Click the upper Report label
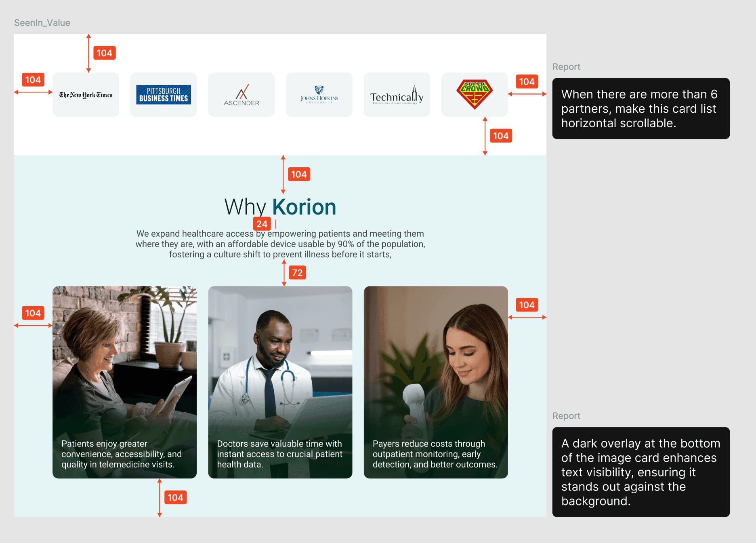This screenshot has width=756, height=543. click(x=566, y=66)
